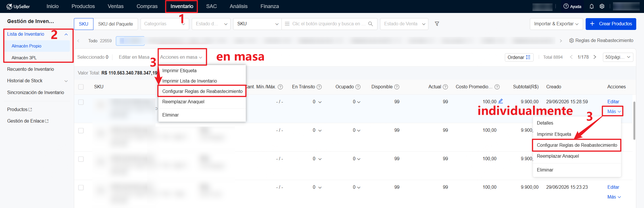Click Editar en Masa button
Viewport: 644px width, 208px height.
click(x=134, y=57)
